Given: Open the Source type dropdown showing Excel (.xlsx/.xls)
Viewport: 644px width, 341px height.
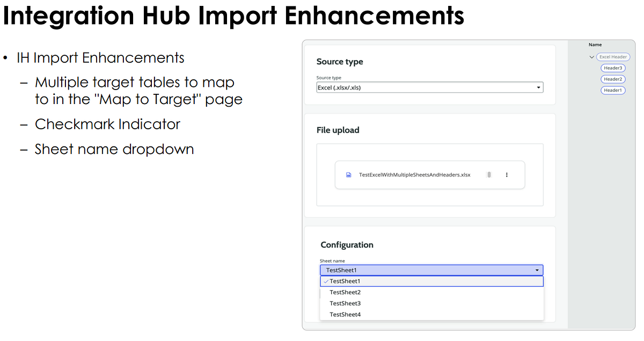Looking at the screenshot, I should click(x=429, y=87).
